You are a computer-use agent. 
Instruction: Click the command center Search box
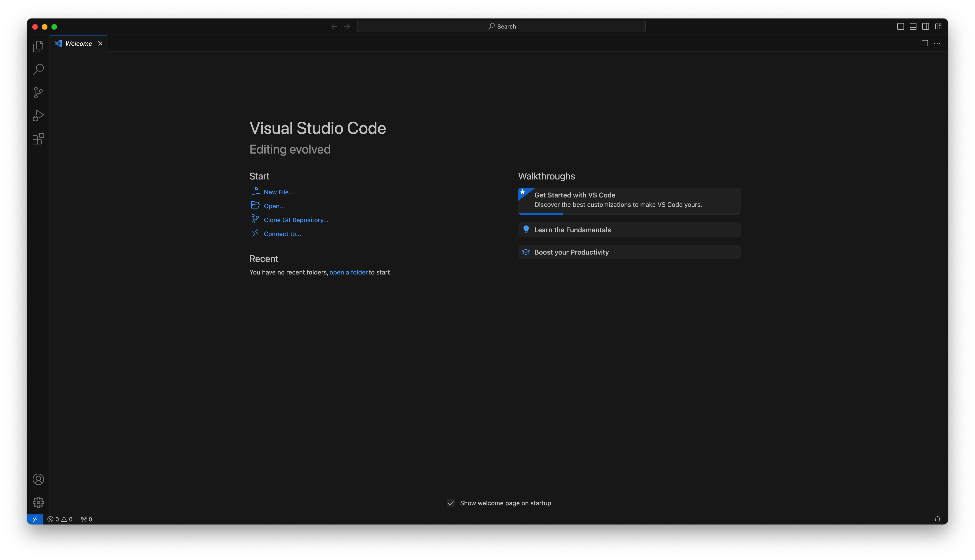tap(501, 27)
